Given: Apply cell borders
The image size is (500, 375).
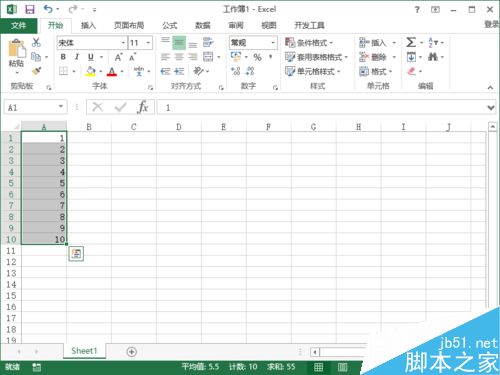Looking at the screenshot, I should (x=63, y=71).
